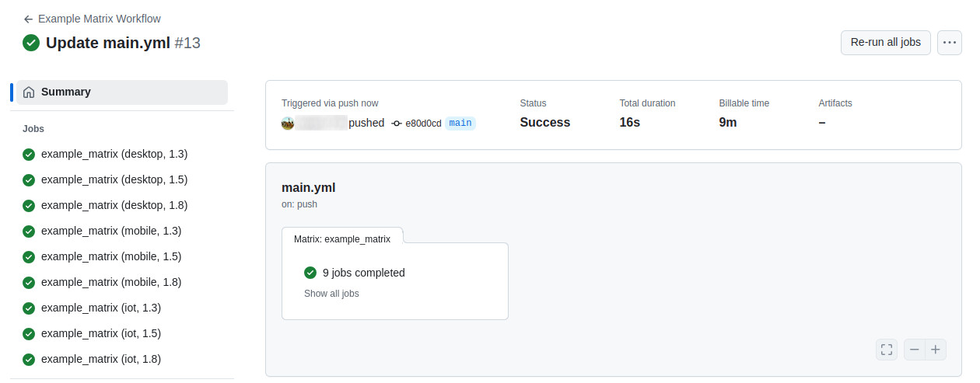Expand Show all jobs in matrix
Image resolution: width=980 pixels, height=383 pixels.
331,294
